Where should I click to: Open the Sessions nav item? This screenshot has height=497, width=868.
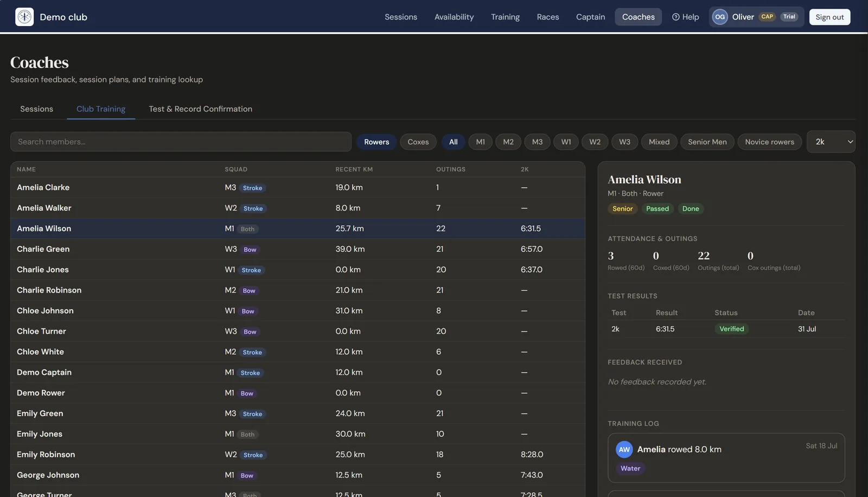[401, 17]
